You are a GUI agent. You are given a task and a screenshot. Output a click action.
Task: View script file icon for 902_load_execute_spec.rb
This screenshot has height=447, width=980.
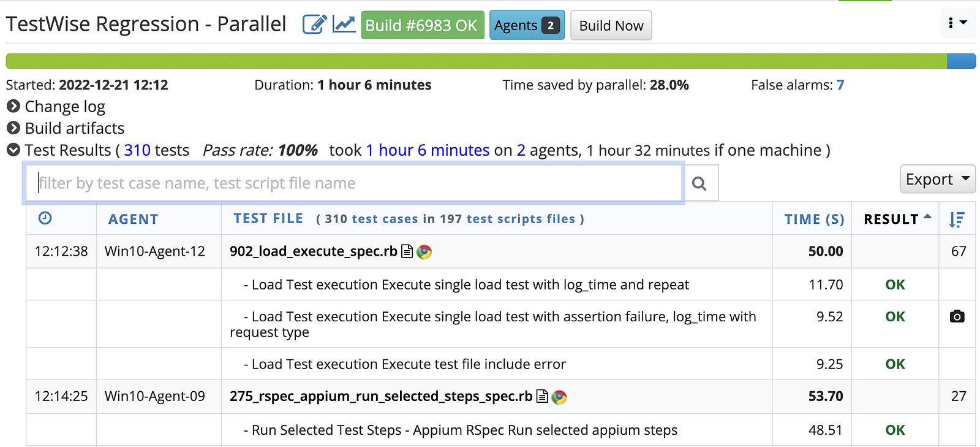[407, 251]
